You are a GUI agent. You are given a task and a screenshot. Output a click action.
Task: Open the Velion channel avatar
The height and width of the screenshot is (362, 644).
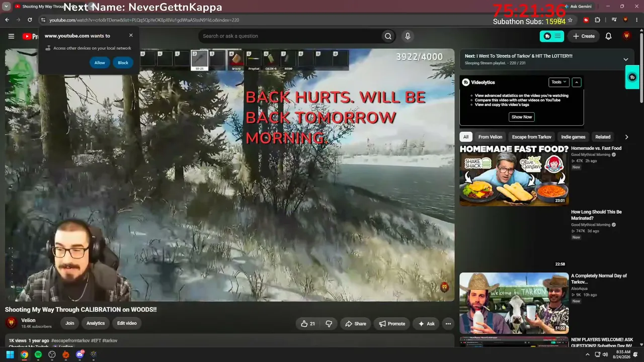coord(12,323)
